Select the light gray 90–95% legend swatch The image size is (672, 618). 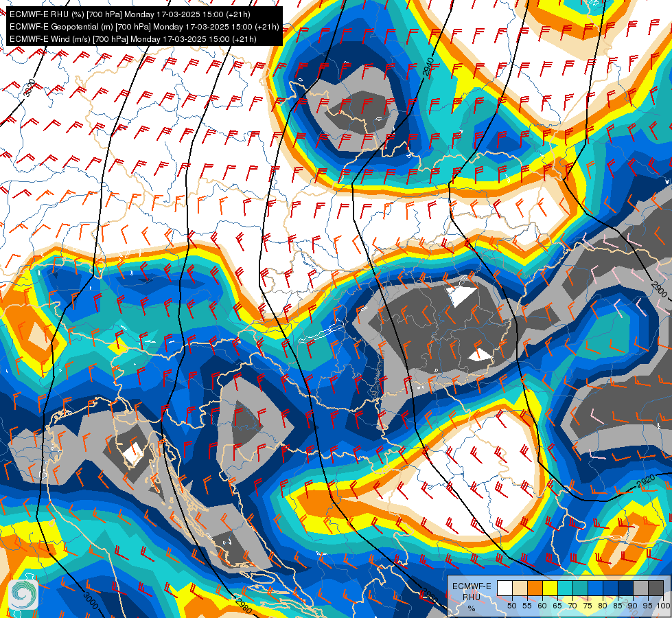click(x=640, y=588)
